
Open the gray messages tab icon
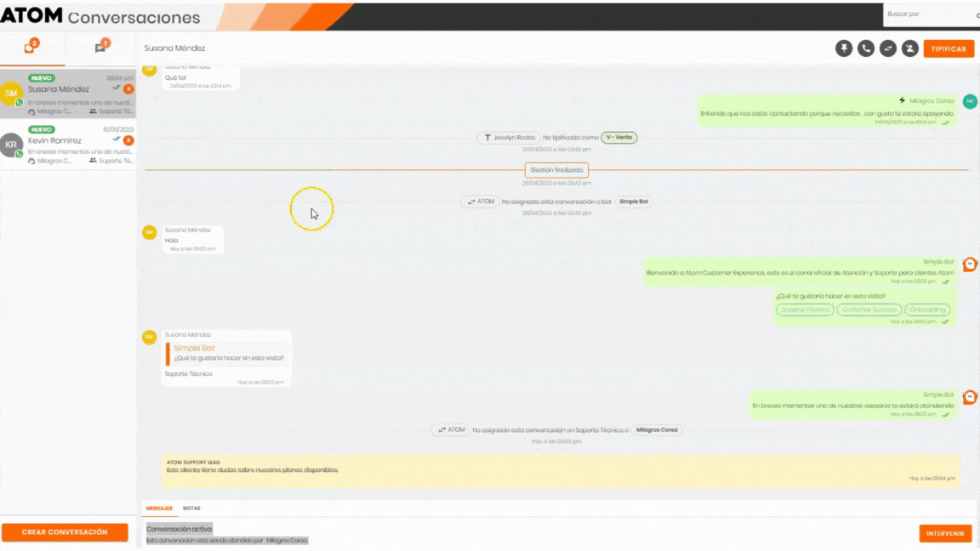pos(101,47)
